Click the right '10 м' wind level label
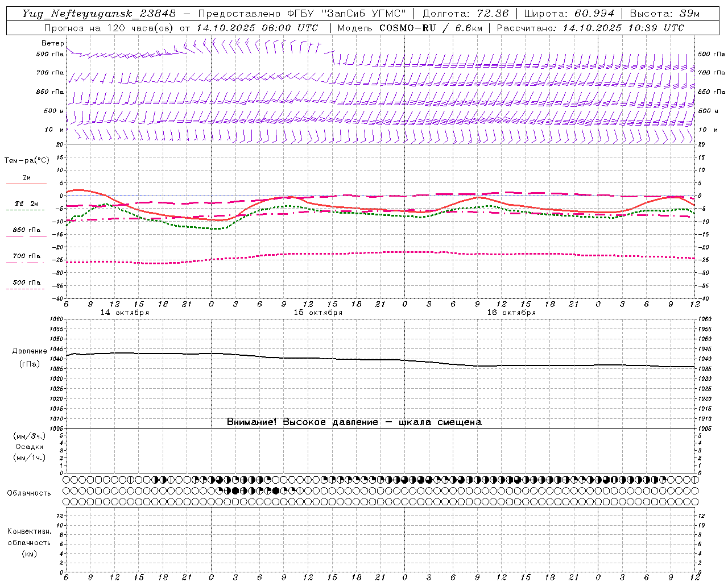 (707, 130)
